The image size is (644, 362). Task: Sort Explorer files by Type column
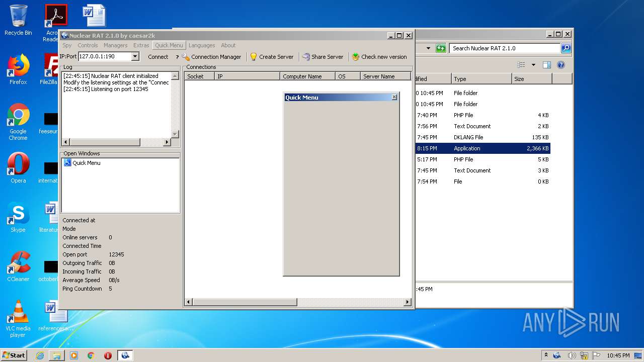(481, 79)
